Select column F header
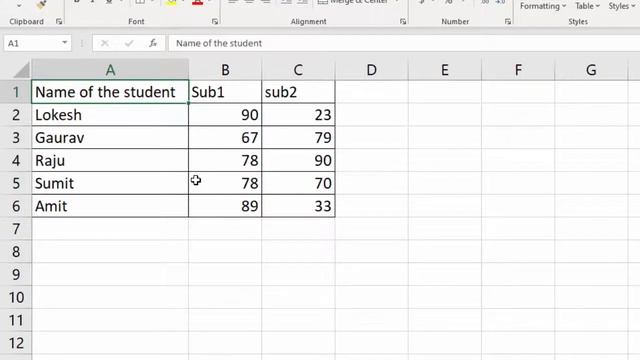Screen dimensions: 640x360 [x=518, y=70]
